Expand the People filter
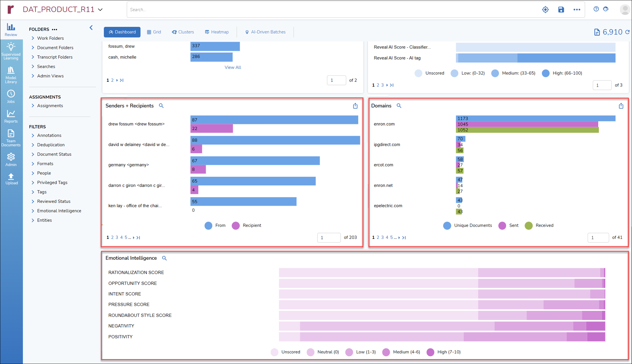This screenshot has height=364, width=632. (33, 173)
